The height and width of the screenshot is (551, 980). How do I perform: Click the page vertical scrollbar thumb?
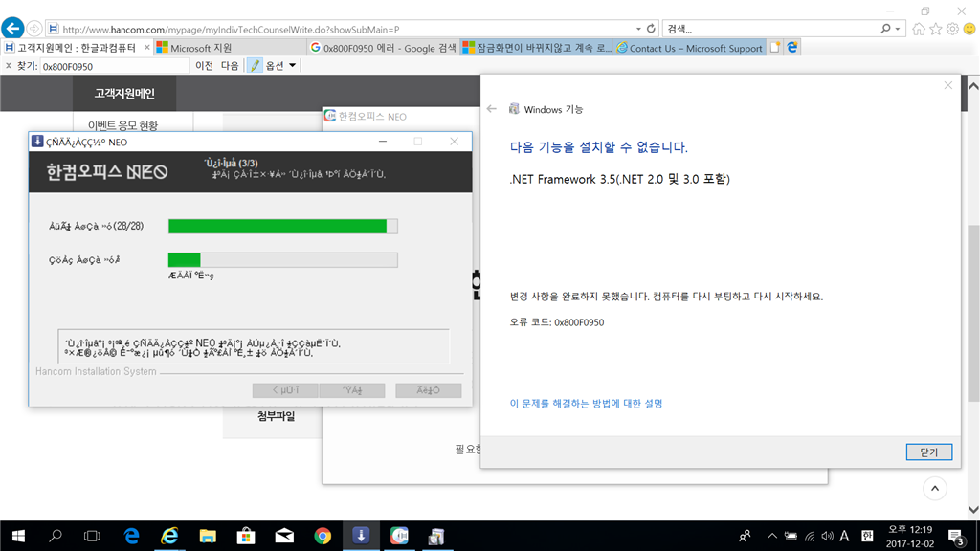[x=973, y=313]
